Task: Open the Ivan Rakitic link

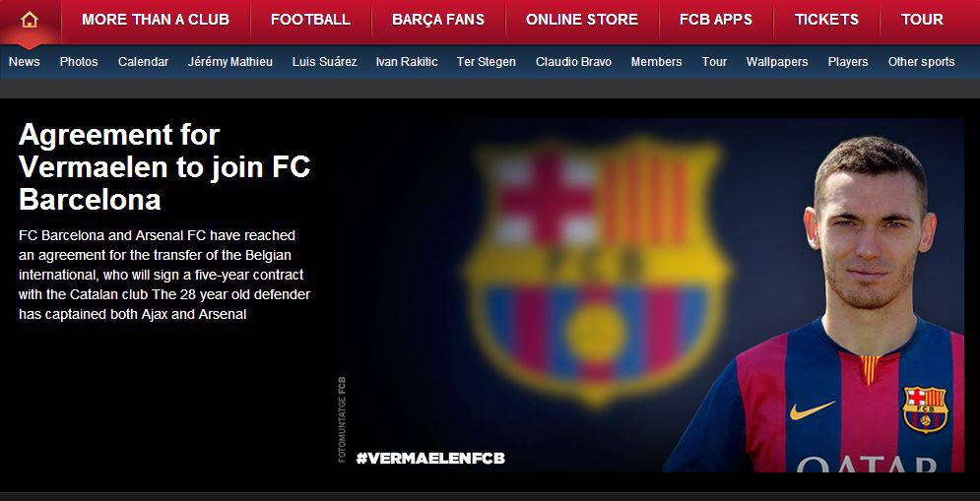Action: (x=407, y=62)
